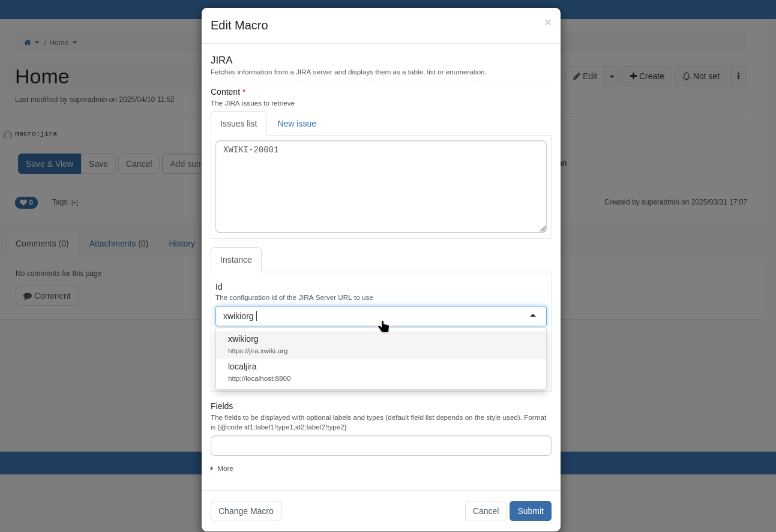Click the Save button in the page editor
Screen dimensions: 776x532
98,164
